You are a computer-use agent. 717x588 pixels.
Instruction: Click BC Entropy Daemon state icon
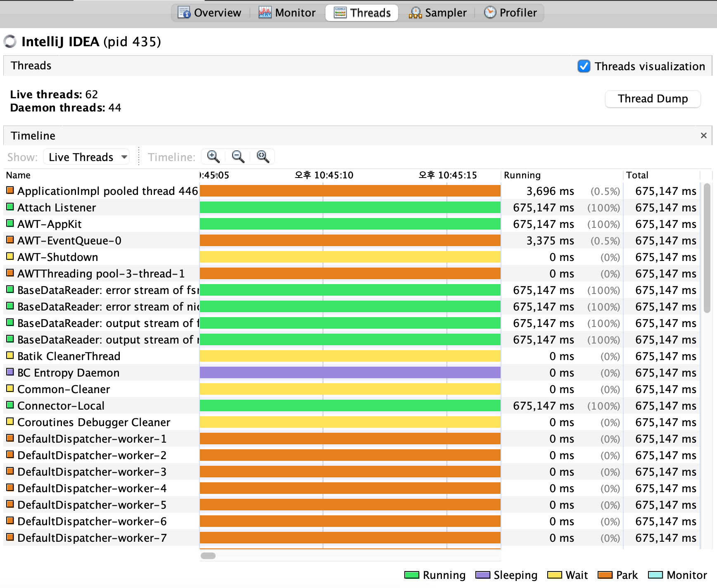(x=10, y=372)
